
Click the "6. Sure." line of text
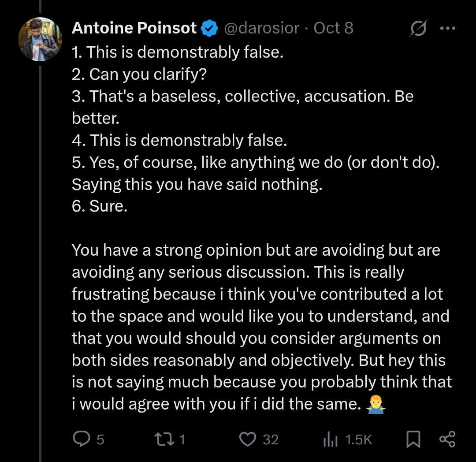[x=100, y=206]
